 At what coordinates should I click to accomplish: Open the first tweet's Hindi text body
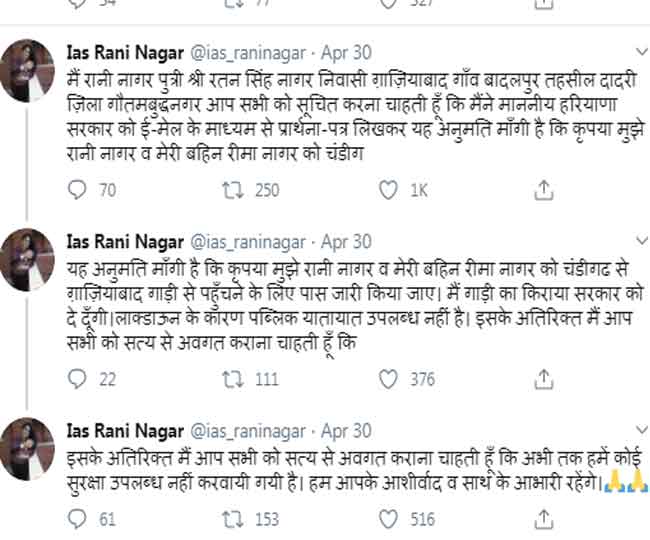point(330,115)
